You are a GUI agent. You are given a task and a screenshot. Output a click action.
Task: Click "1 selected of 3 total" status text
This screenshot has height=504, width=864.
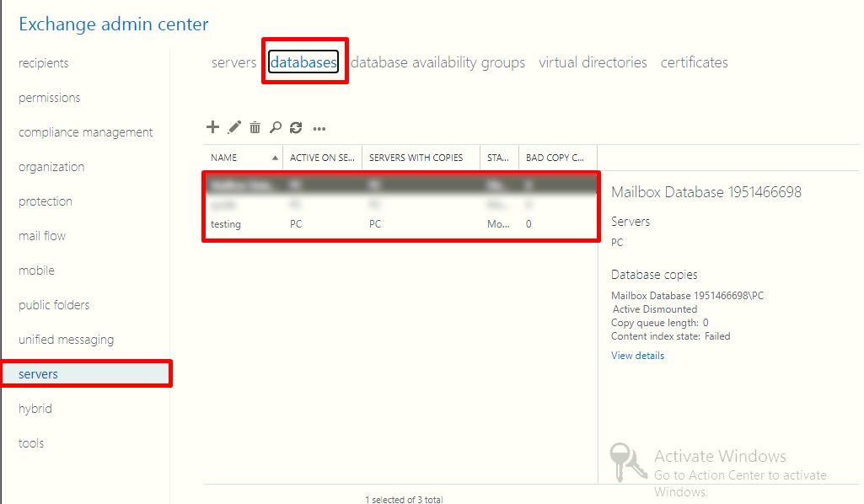pos(404,499)
